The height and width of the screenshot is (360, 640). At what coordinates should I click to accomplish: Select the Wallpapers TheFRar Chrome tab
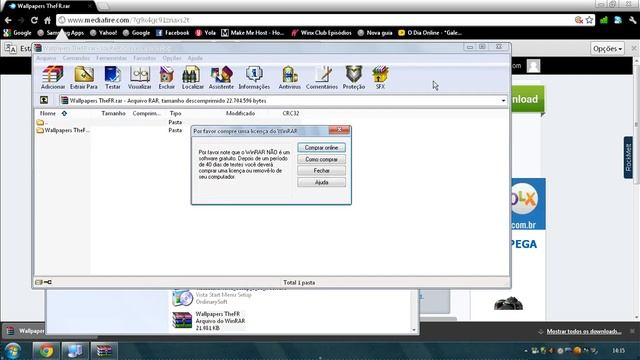pyautogui.click(x=48, y=6)
